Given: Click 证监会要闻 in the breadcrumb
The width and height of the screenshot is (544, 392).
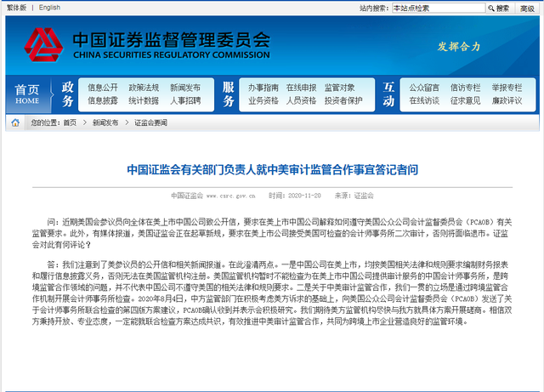Looking at the screenshot, I should [x=150, y=123].
